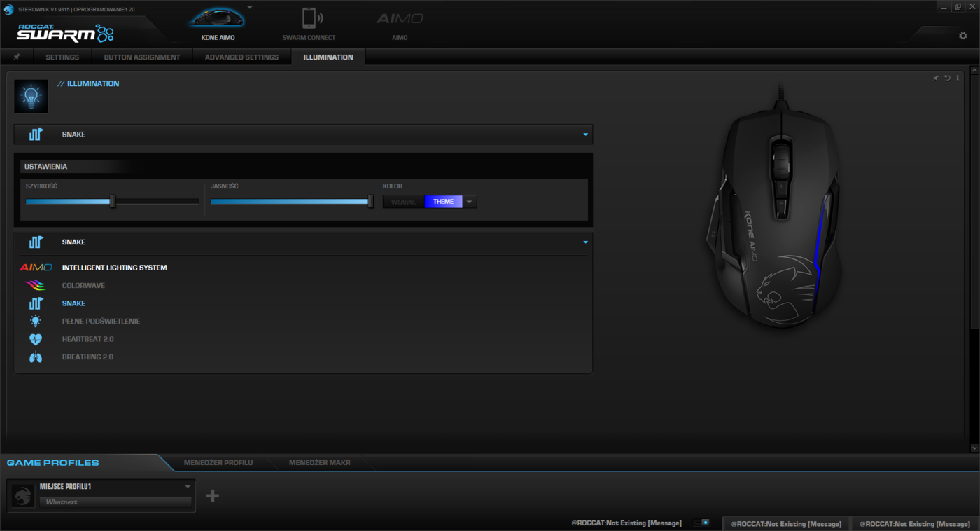This screenshot has height=531, width=980.
Task: Click the info icon in Illumination panel
Action: click(x=958, y=78)
